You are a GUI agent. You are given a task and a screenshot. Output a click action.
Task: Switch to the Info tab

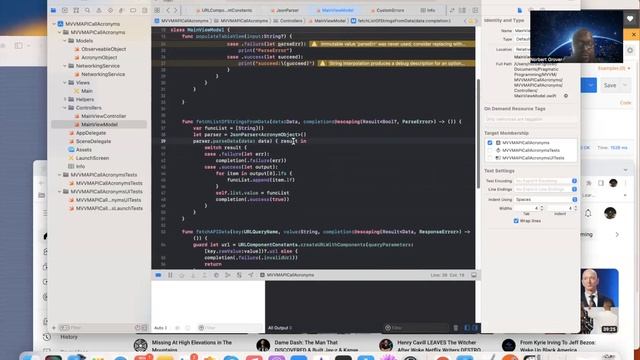(x=428, y=10)
